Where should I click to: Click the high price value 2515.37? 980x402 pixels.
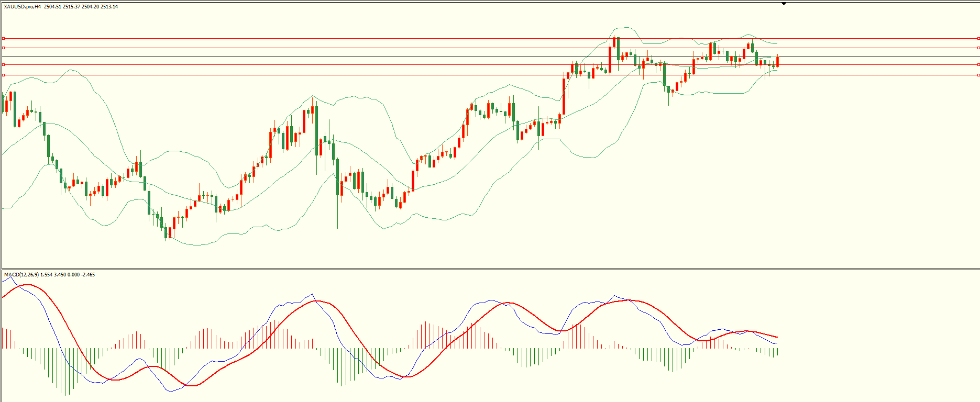click(x=71, y=7)
